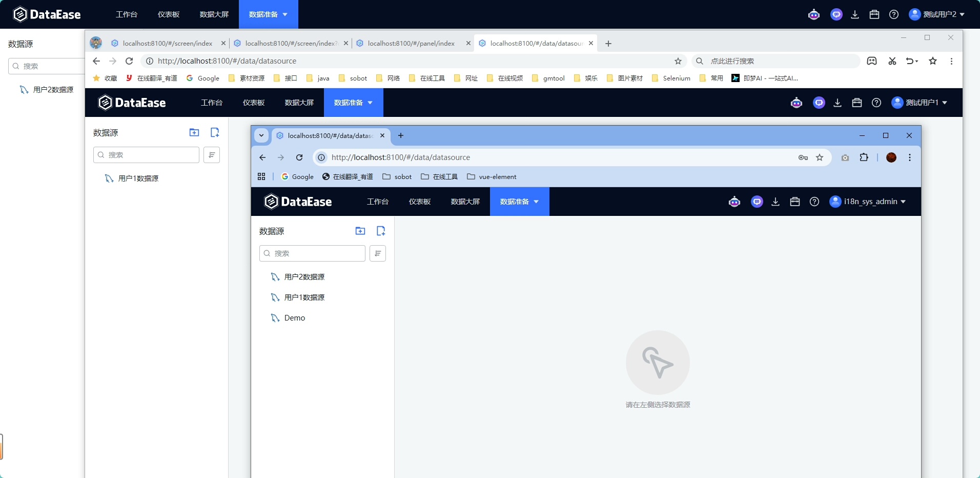Switch to the first screen/index tab in the middle browser
Viewport: 980px width, 478px height.
(x=168, y=44)
